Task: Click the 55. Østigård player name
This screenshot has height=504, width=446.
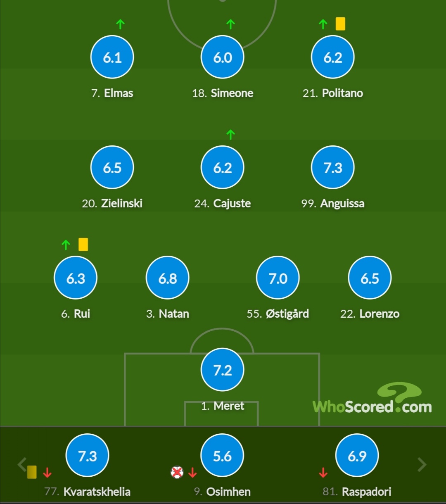Action: click(x=278, y=314)
